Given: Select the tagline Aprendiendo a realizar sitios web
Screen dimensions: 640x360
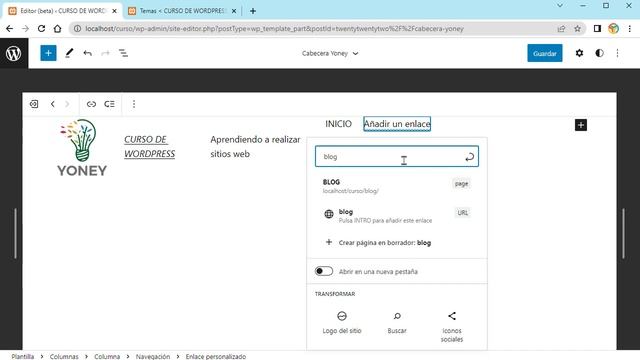Looking at the screenshot, I should 255,147.
